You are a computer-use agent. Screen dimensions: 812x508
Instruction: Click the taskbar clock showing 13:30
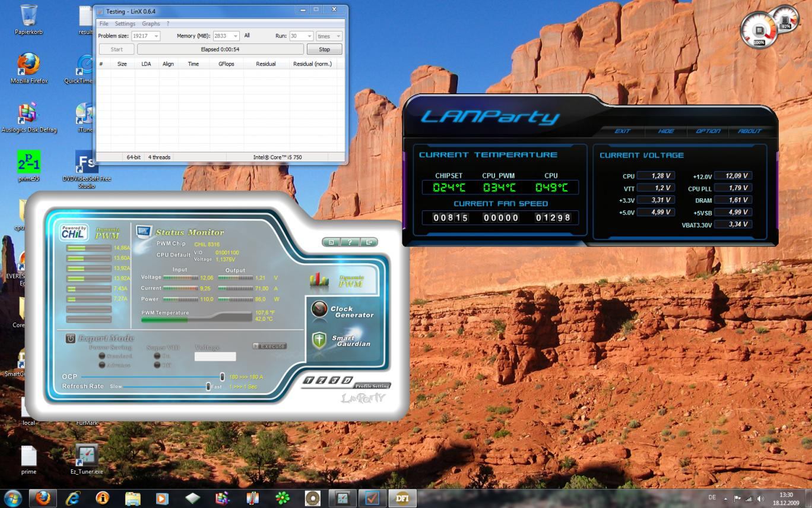[786, 498]
